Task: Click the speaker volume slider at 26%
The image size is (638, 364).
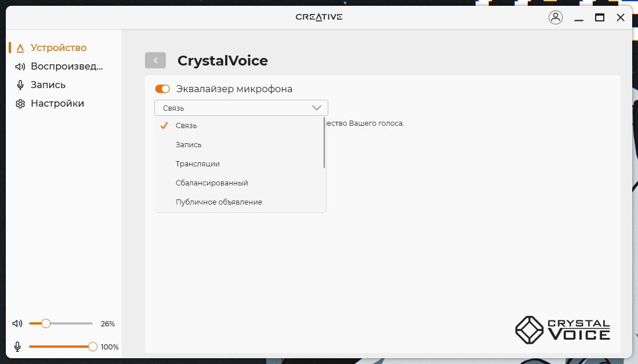Action: tap(61, 323)
